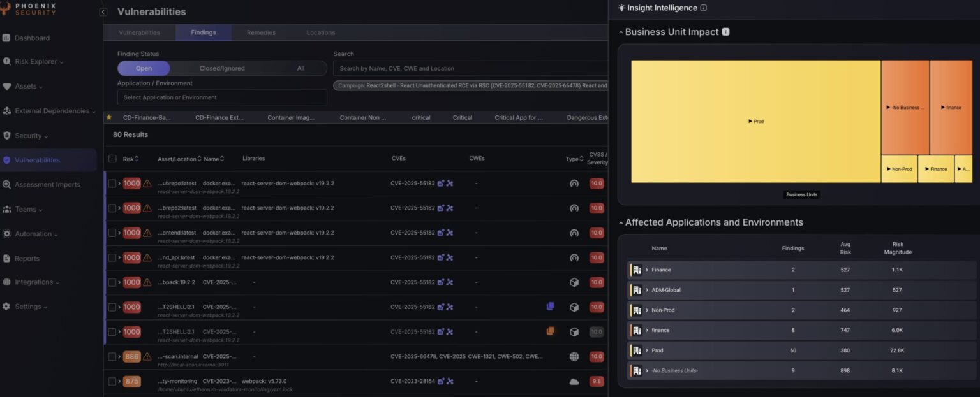The height and width of the screenshot is (397, 980).
Task: Open the Application/Environment selector
Action: tap(221, 97)
